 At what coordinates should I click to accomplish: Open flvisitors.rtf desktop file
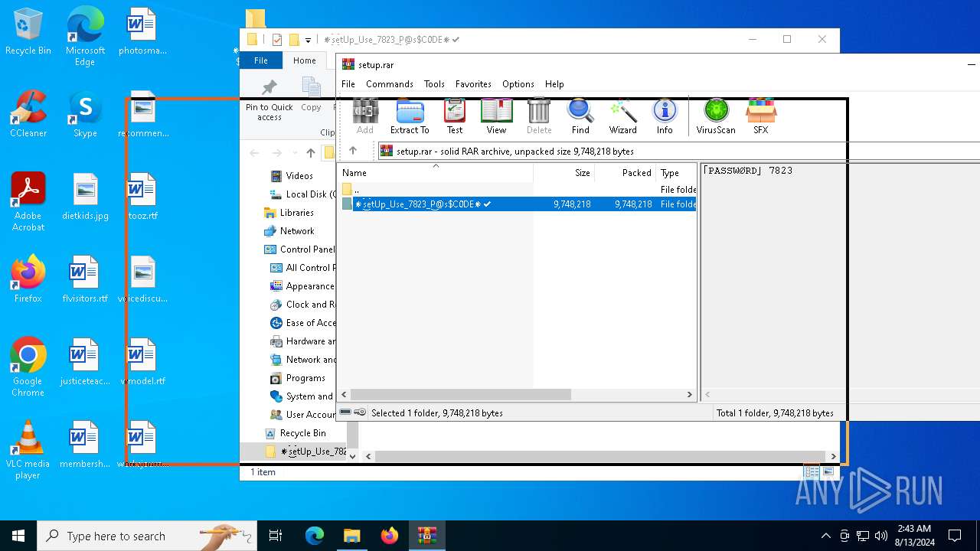pos(85,280)
